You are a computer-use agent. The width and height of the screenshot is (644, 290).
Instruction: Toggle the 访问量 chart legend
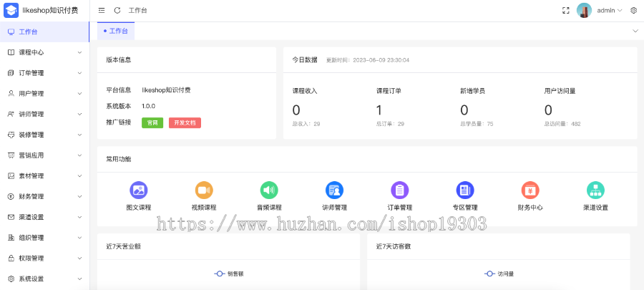(x=499, y=274)
